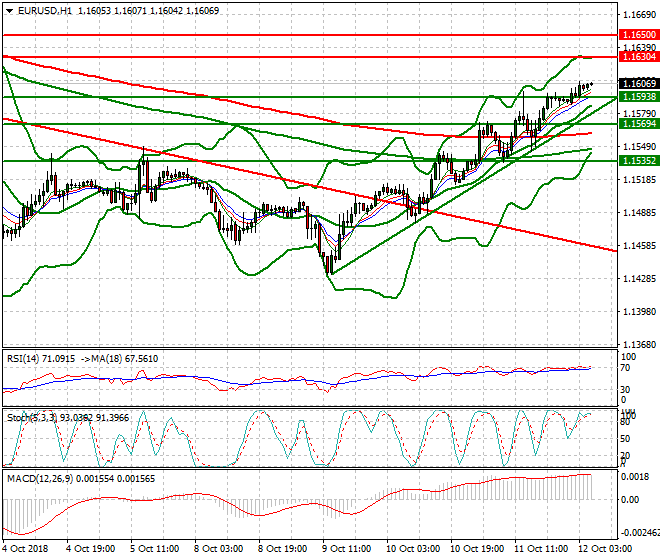
Task: Click the 1.16690 price scale value
Action: click(639, 15)
